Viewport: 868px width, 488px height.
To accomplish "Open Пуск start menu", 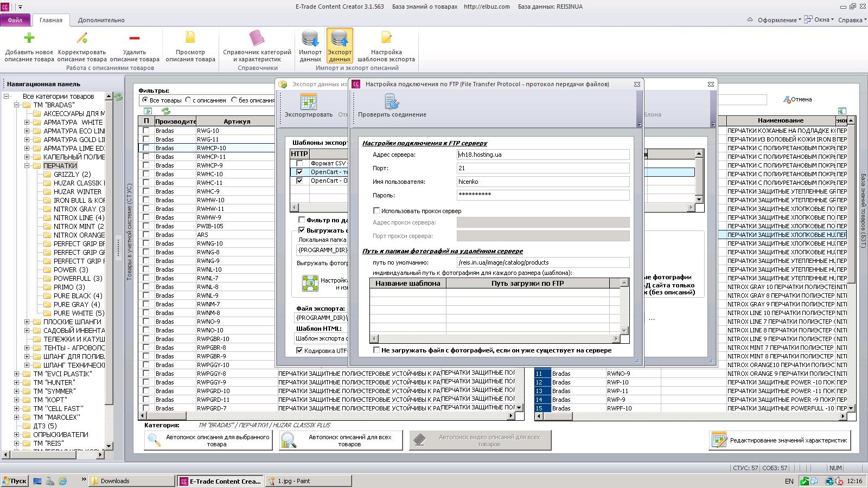I will coord(14,481).
